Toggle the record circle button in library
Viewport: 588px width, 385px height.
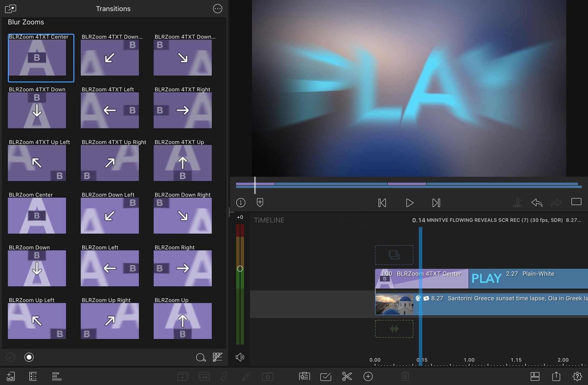click(29, 357)
